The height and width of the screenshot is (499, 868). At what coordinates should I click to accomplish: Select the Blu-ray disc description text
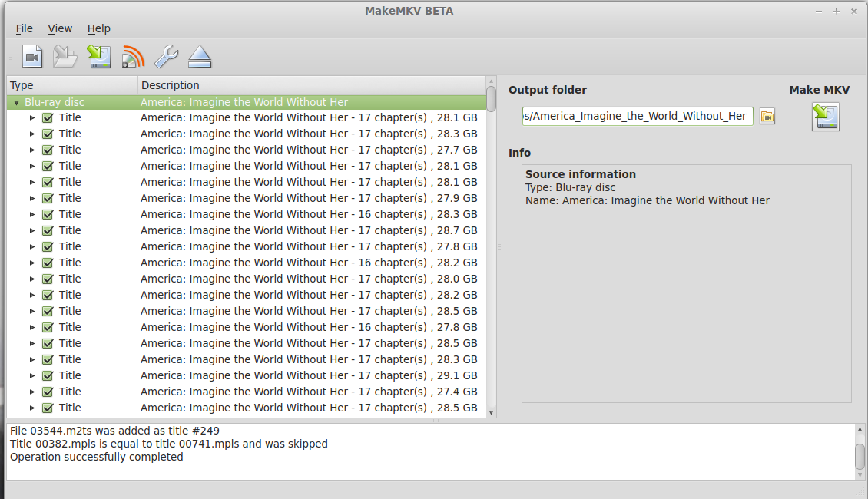tap(244, 102)
